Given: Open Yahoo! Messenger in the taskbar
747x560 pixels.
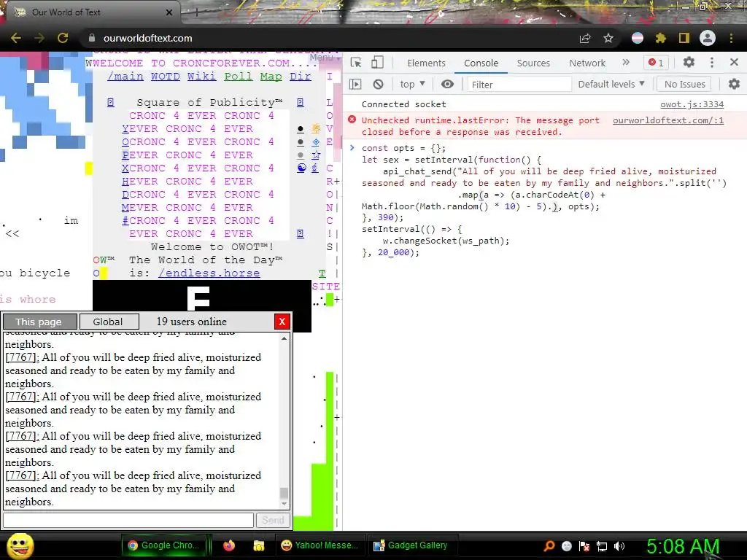Looking at the screenshot, I should pos(321,545).
